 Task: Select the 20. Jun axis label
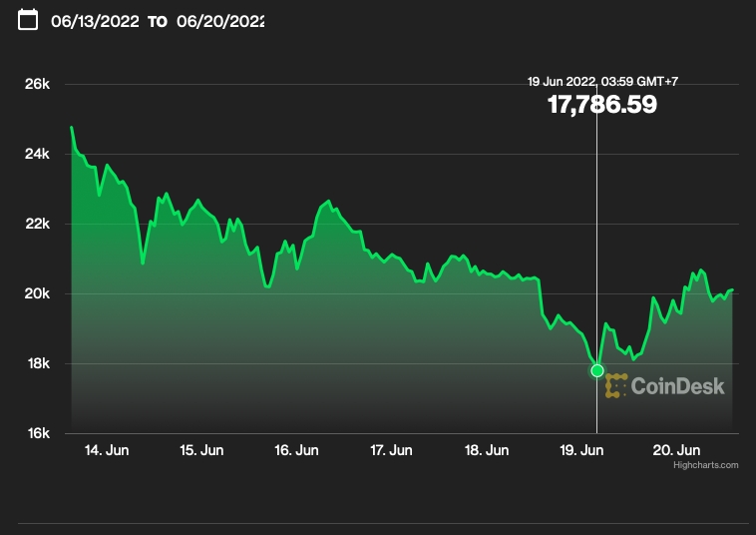coord(676,450)
